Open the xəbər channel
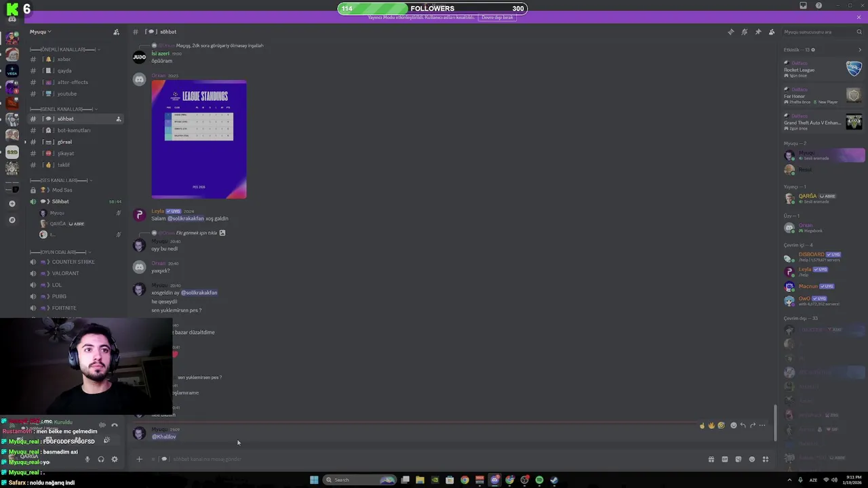Viewport: 868px width, 488px height. click(75, 59)
